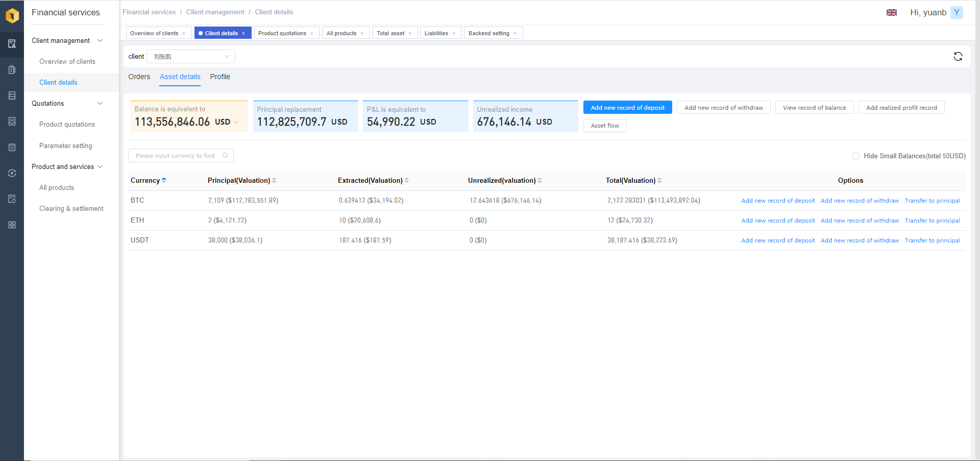Enable Hide Small Balances checkbox
The image size is (980, 461).
(x=855, y=156)
